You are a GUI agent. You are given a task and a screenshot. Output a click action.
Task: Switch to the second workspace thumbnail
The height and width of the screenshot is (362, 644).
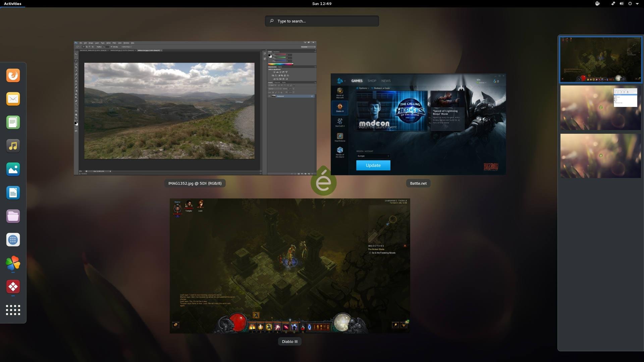coord(600,108)
